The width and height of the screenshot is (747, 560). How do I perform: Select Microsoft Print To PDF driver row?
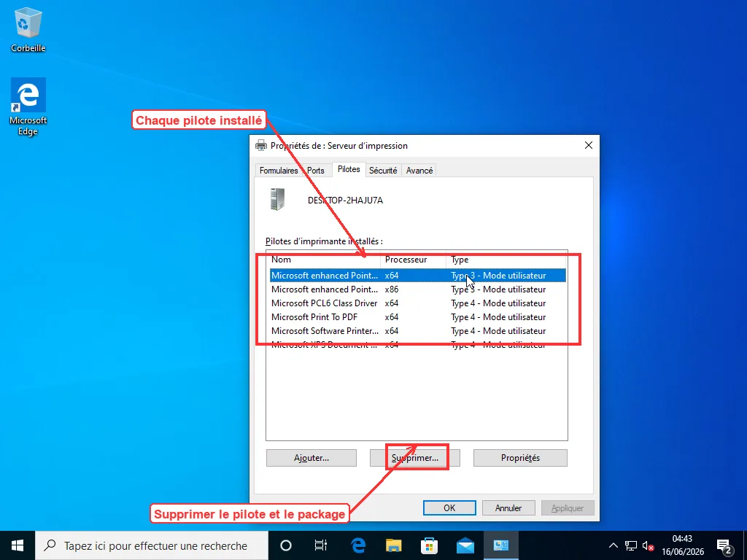(418, 317)
